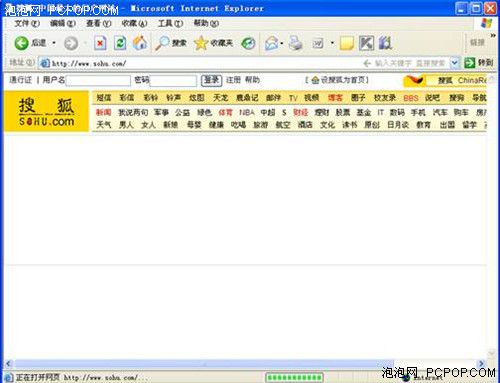Open the IT link
500x383 pixels.
tap(380, 112)
